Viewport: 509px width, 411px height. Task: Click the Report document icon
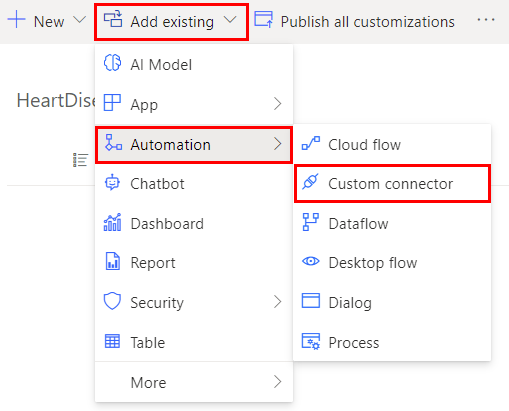113,261
